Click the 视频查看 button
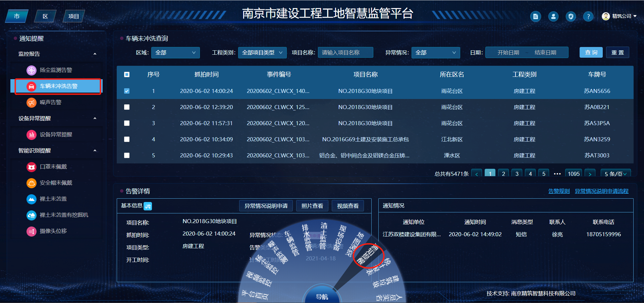This screenshot has width=644, height=303. tap(348, 206)
